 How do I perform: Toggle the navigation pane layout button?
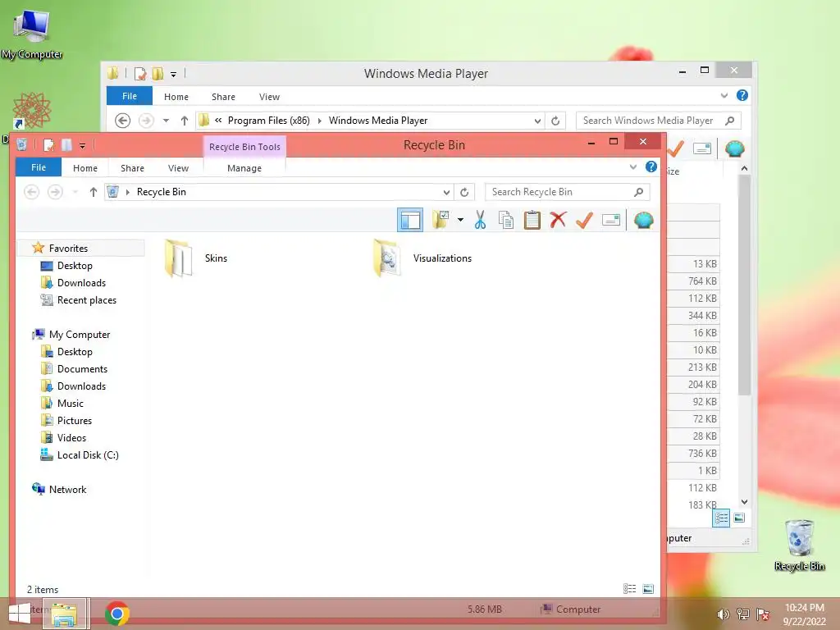[x=410, y=220]
